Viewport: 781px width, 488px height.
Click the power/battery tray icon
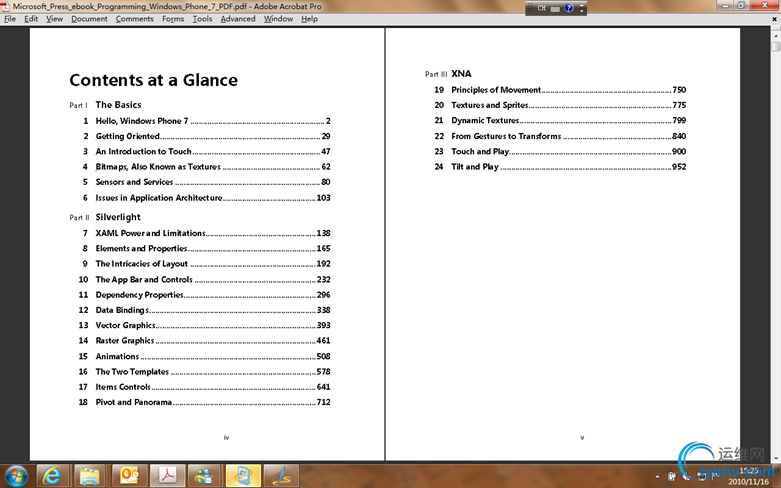coord(671,477)
